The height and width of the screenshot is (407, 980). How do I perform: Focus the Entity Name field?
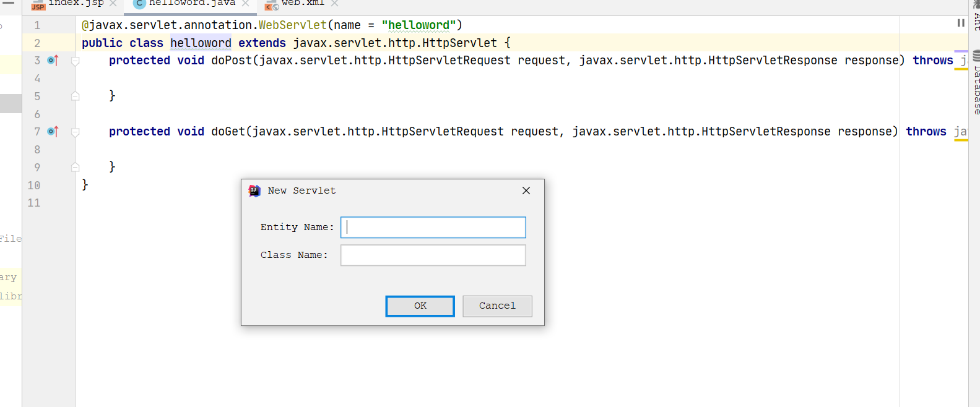click(433, 228)
